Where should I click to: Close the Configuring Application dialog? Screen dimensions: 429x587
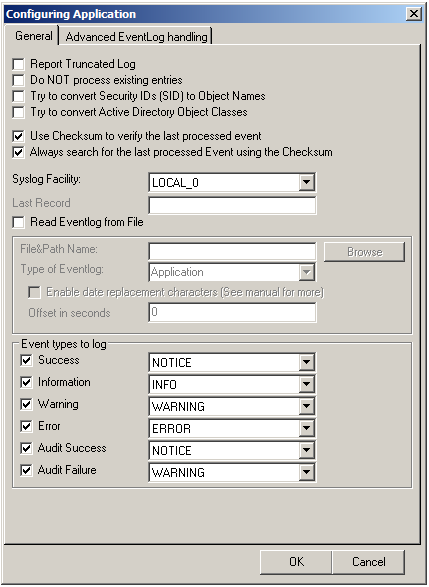[414, 14]
